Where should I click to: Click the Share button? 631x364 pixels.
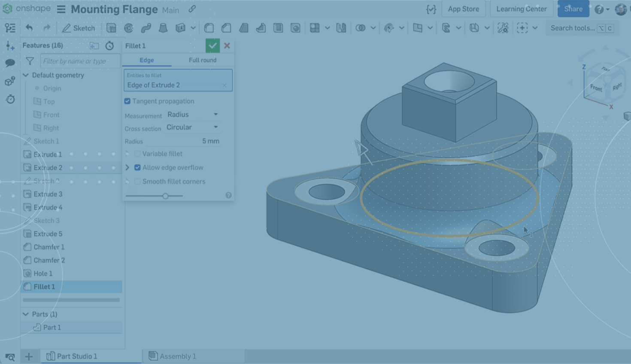(x=573, y=9)
